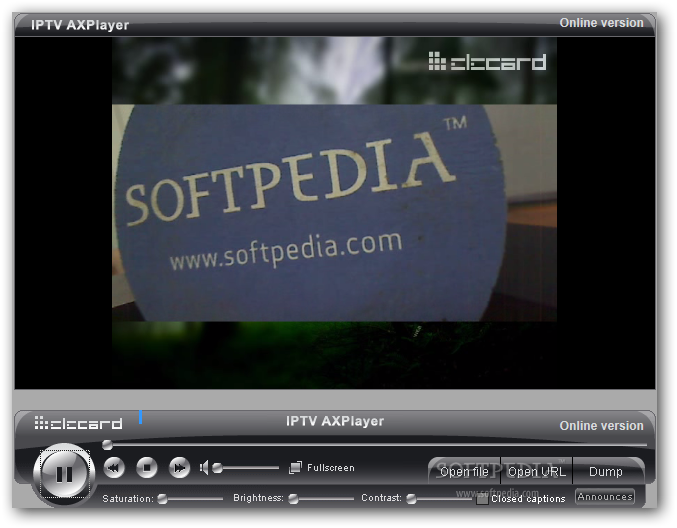The height and width of the screenshot is (528, 677).
Task: Click the Fullscreen icon
Action: [295, 468]
